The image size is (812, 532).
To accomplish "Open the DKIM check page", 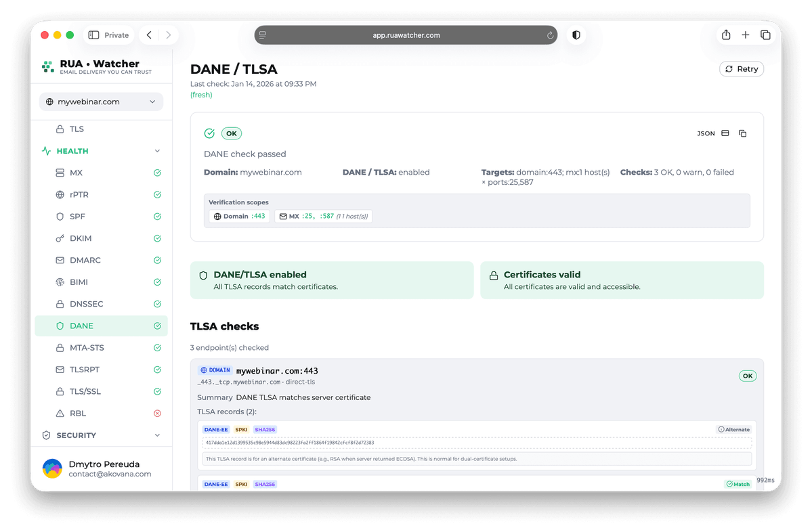I will [101, 238].
